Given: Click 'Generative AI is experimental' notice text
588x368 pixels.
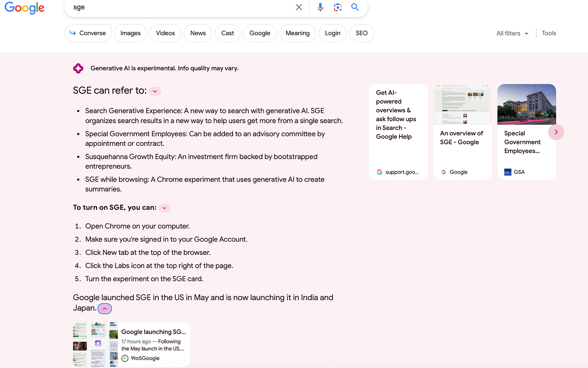Looking at the screenshot, I should 164,68.
